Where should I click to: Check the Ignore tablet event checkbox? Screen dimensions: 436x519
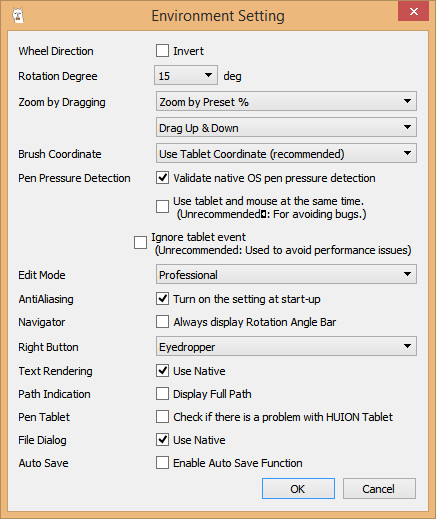point(140,243)
